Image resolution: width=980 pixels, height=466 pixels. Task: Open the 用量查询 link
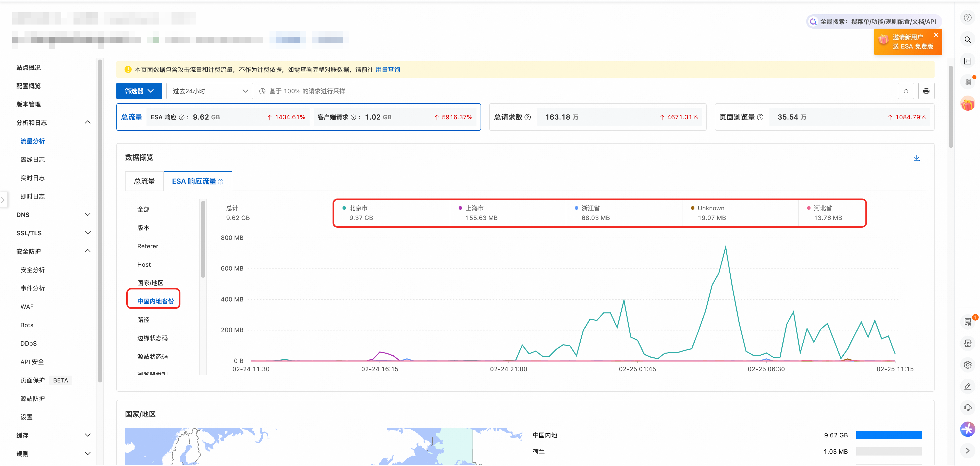[x=387, y=70]
